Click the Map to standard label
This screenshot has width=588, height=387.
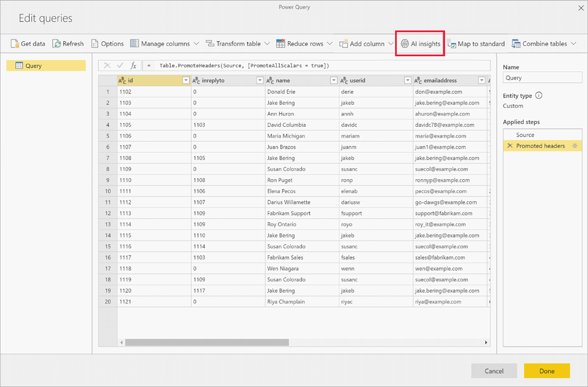coord(481,44)
